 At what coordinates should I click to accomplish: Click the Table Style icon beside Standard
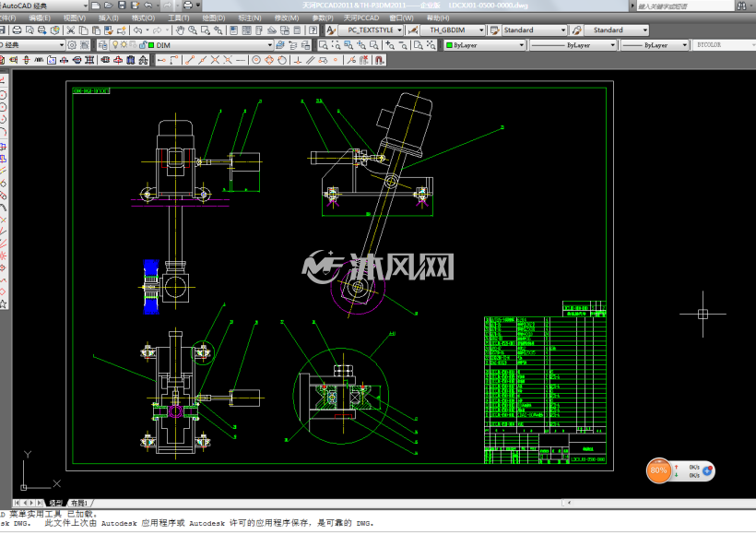pos(494,30)
